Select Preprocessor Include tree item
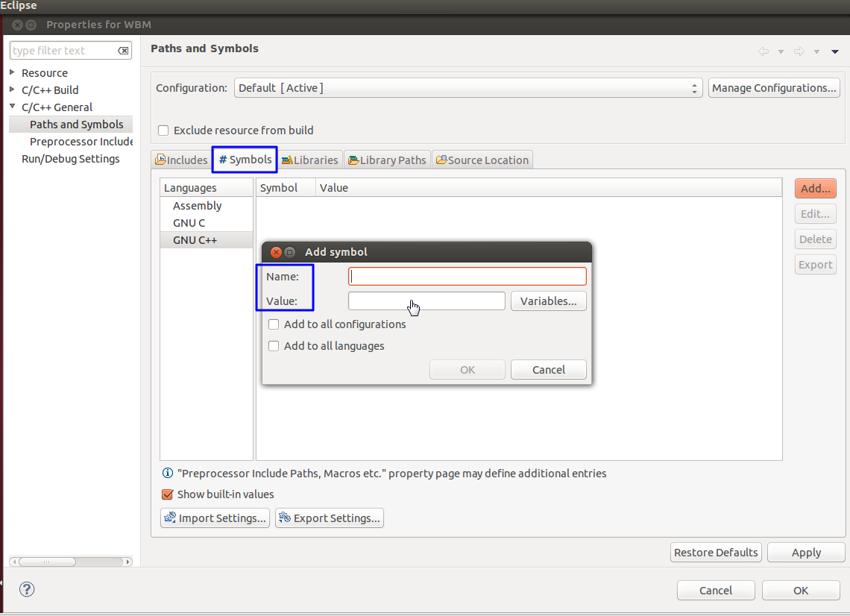Screen dimensions: 850x616 click(x=81, y=142)
